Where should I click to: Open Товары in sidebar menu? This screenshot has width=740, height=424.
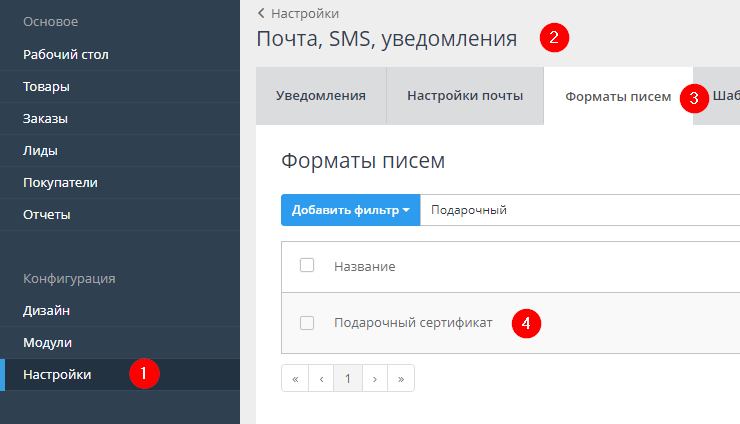point(46,86)
